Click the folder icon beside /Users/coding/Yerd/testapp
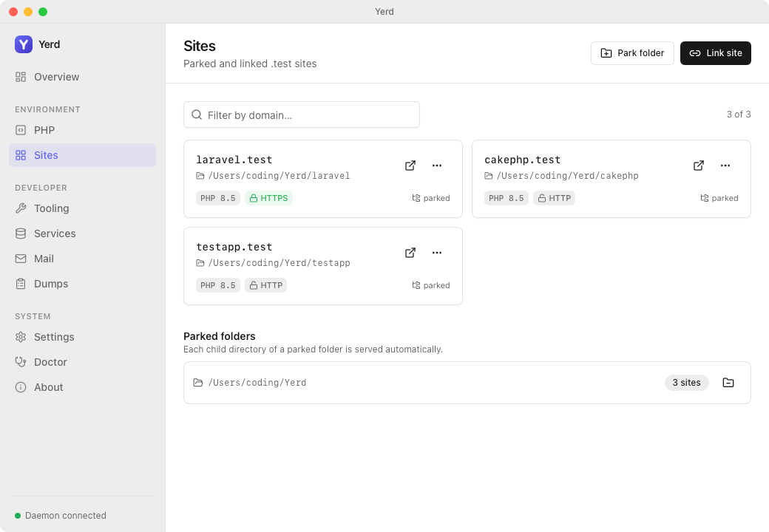Image resolution: width=769 pixels, height=532 pixels. (x=200, y=263)
